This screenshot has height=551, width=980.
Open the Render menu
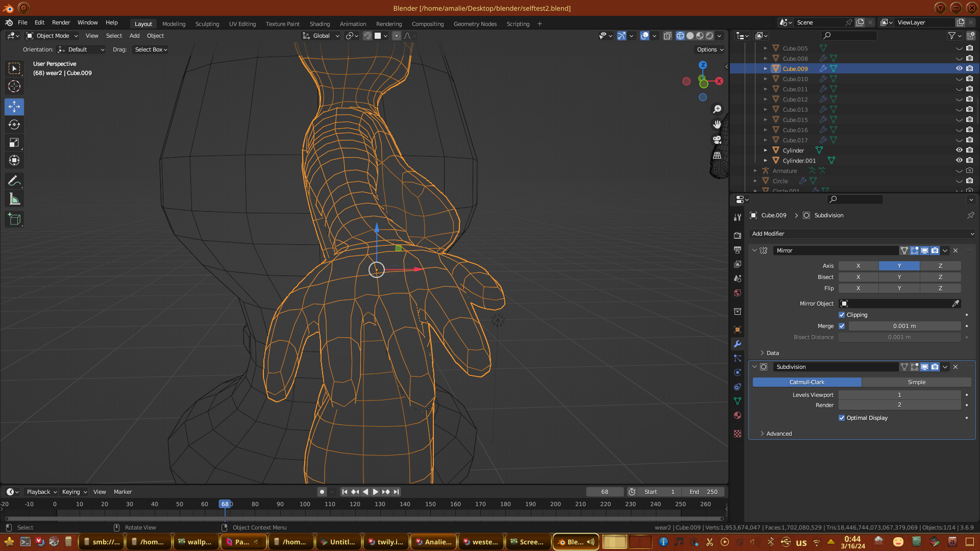tap(61, 22)
